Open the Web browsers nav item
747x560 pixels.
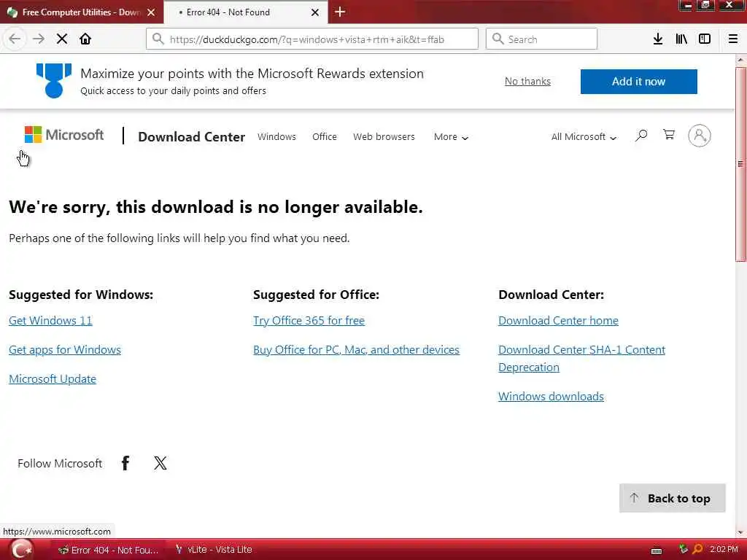(x=384, y=136)
